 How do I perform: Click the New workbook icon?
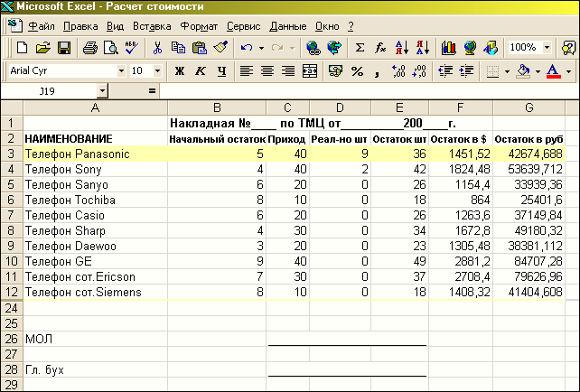point(23,48)
